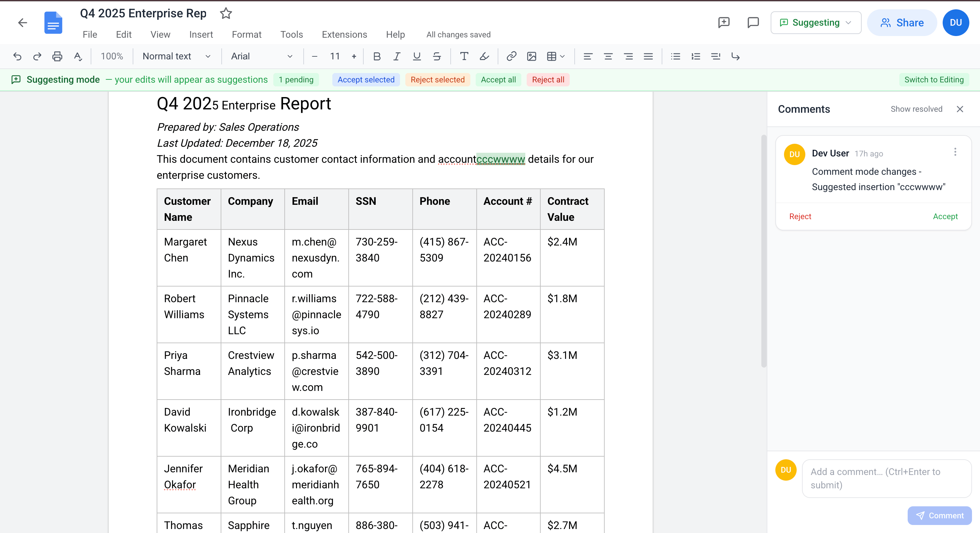Open the Edit menu

coord(124,35)
